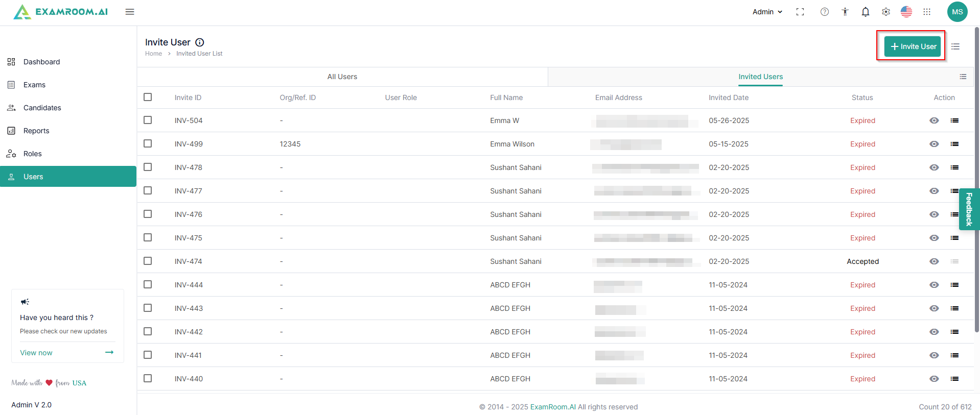Open action menu for INV-444
Screen dimensions: 980x415
954,285
